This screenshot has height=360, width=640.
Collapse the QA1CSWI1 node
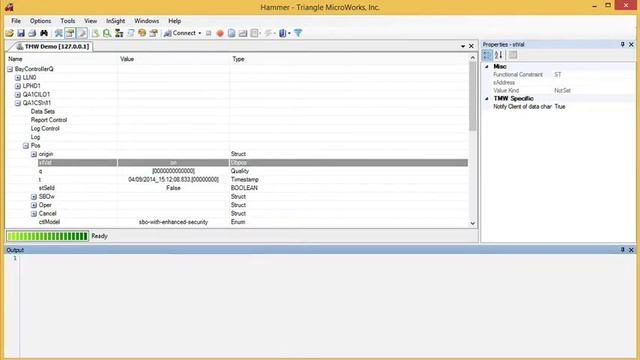coord(18,103)
